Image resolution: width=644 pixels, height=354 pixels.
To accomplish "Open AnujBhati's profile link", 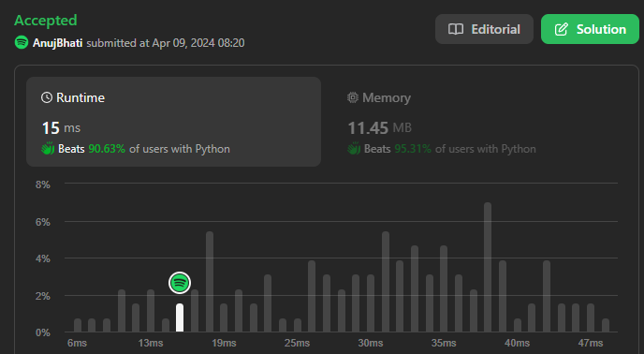I will coord(57,43).
